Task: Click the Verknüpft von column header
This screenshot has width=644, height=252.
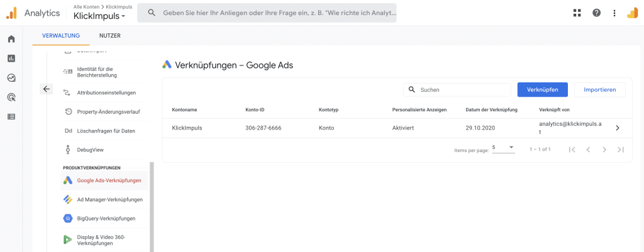Action: click(x=554, y=109)
